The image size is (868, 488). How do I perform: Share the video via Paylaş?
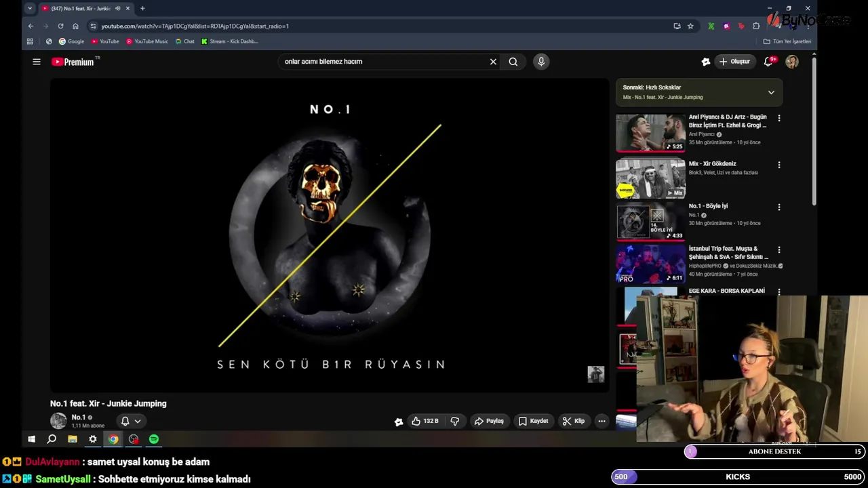tap(489, 421)
